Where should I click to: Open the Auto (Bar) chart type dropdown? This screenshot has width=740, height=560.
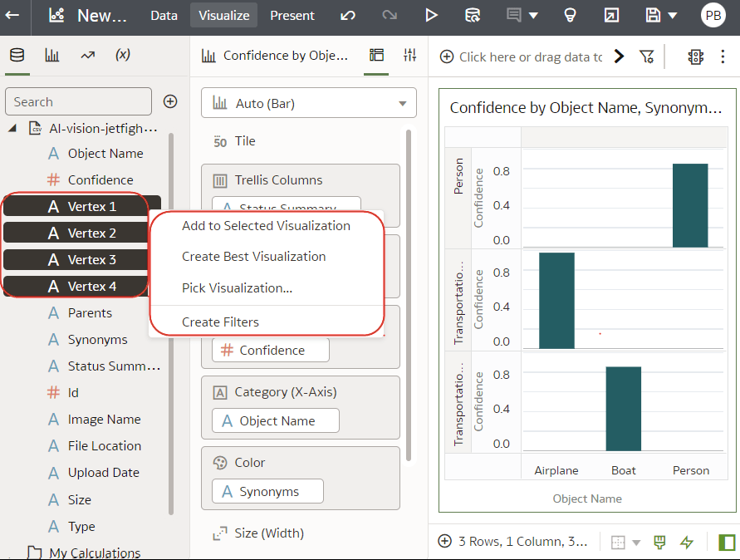click(309, 103)
